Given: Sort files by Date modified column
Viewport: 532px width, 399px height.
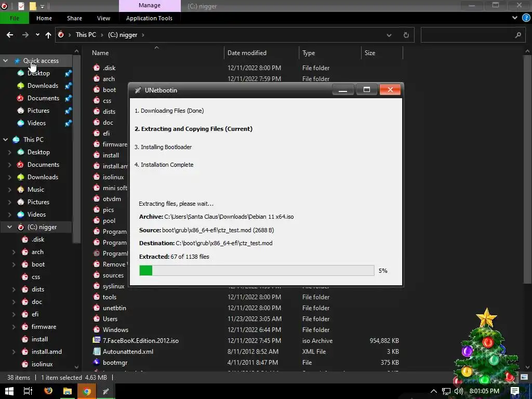Looking at the screenshot, I should pyautogui.click(x=247, y=53).
